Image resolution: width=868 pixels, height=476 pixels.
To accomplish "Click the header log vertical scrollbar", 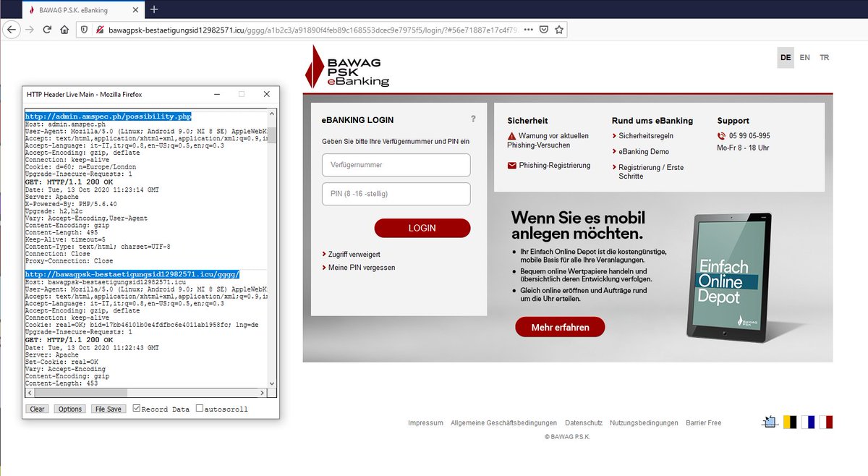I will coord(272,248).
